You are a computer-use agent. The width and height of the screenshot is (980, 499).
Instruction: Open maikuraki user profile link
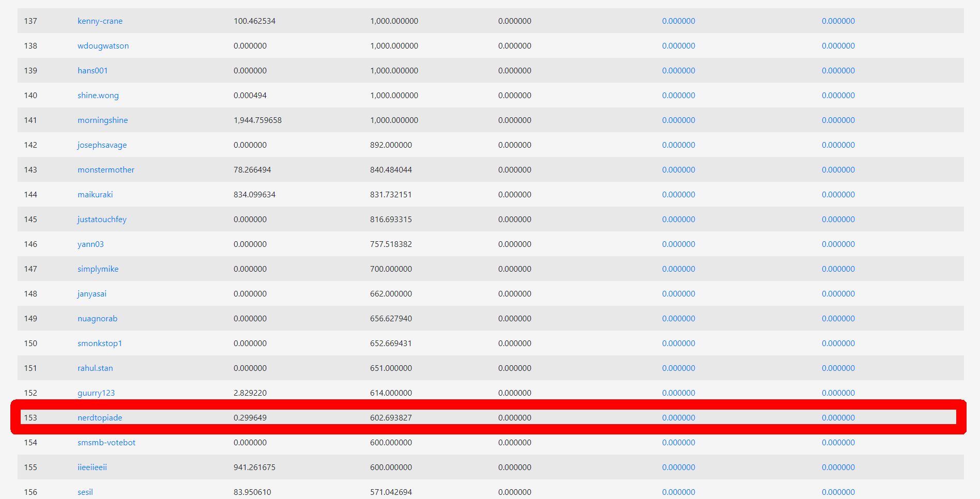[95, 195]
